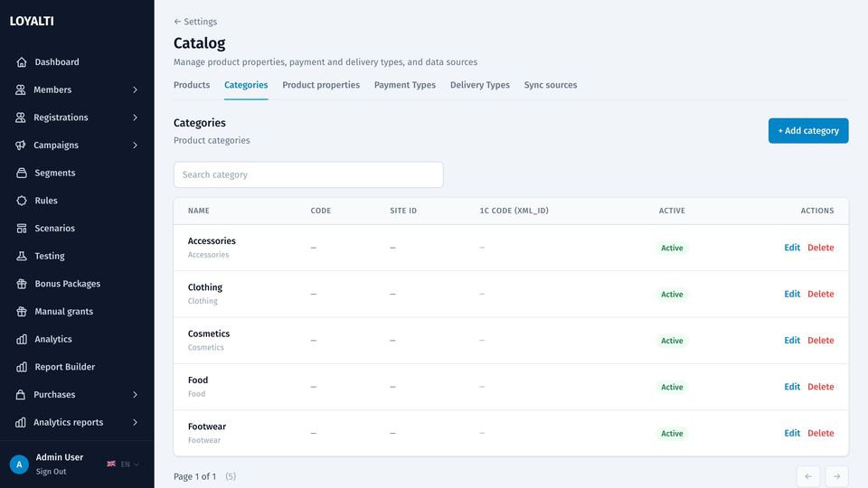Open the Product properties tab
The image size is (868, 488).
tap(321, 85)
